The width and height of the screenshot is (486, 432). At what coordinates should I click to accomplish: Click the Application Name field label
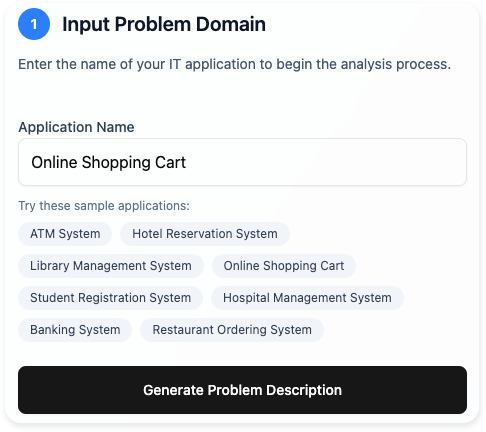point(76,127)
